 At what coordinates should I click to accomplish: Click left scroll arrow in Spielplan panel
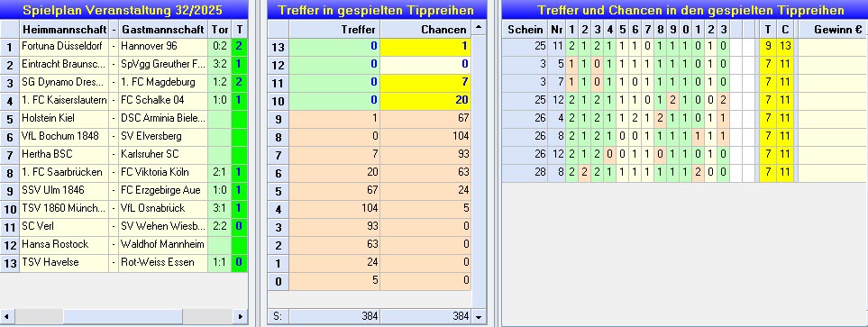(6, 316)
